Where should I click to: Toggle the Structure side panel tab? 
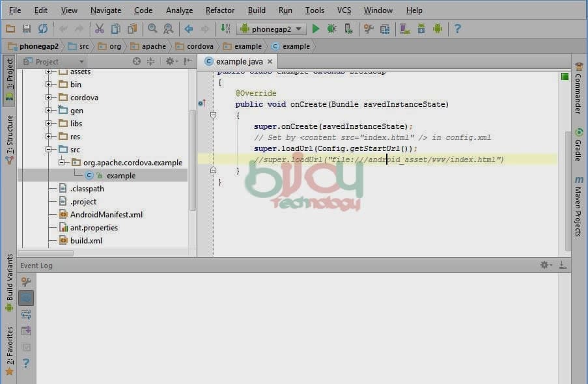9,138
